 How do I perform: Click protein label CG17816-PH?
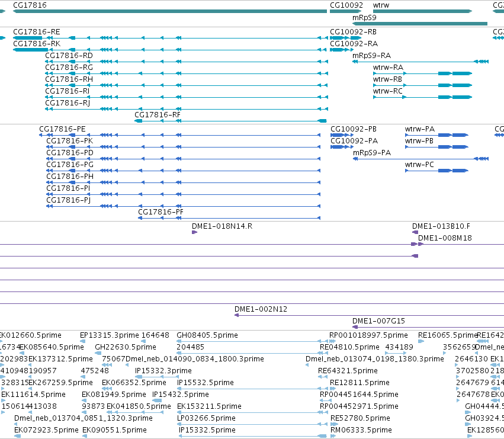coord(70,177)
